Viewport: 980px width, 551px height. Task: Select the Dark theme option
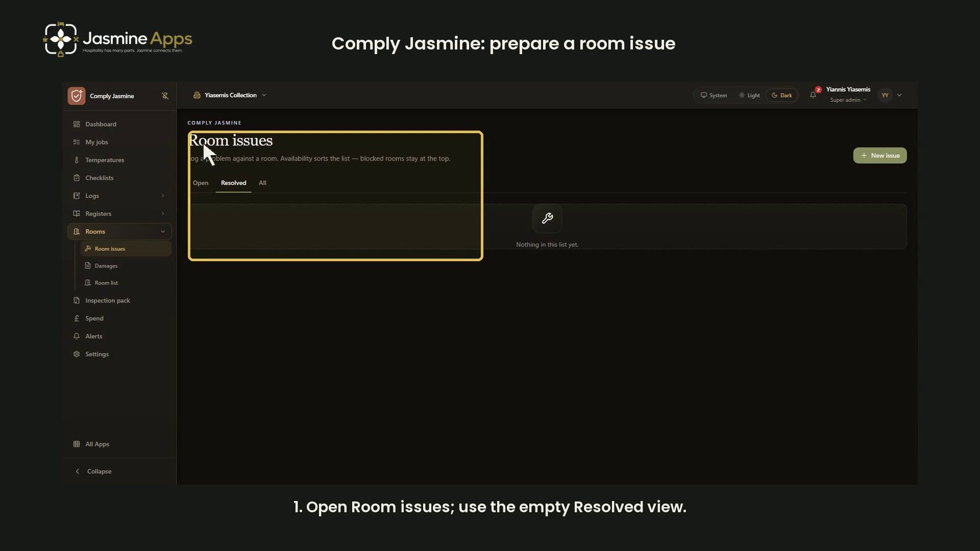click(x=782, y=95)
